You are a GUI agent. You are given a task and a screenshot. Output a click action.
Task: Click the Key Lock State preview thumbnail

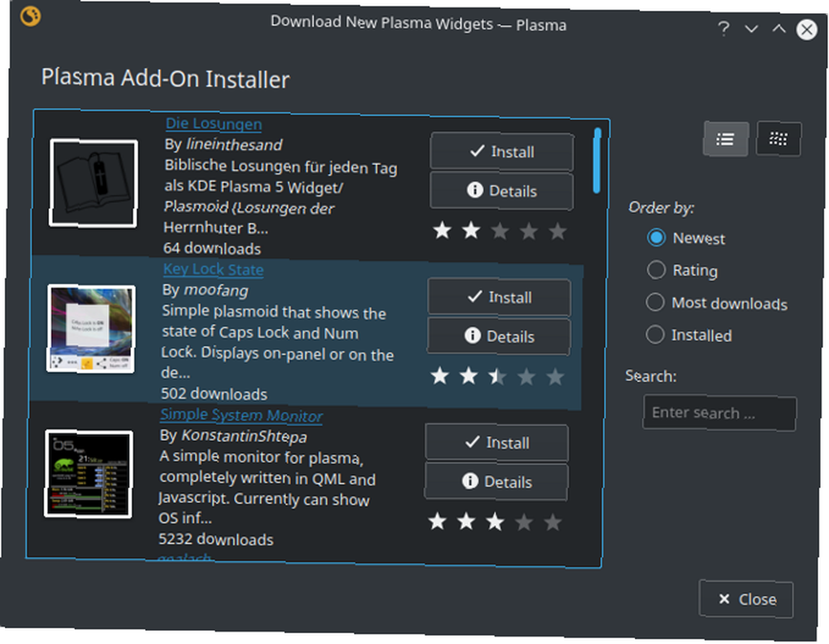pyautogui.click(x=91, y=328)
